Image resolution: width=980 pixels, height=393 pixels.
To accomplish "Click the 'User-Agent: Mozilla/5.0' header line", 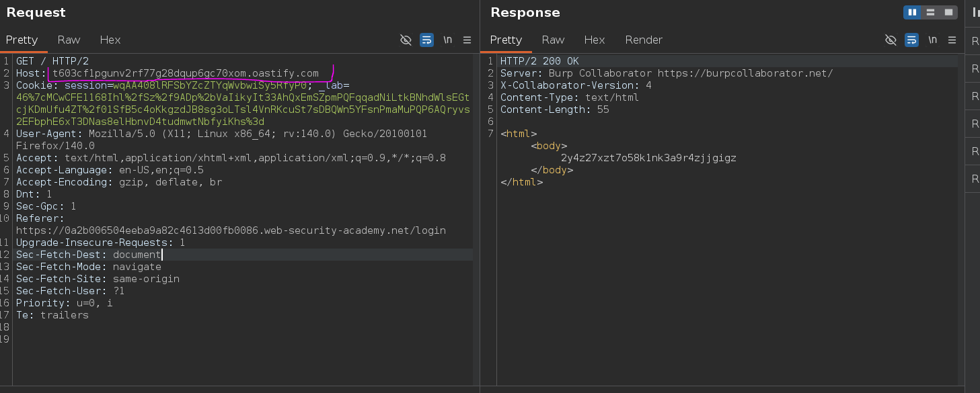I will pos(221,134).
